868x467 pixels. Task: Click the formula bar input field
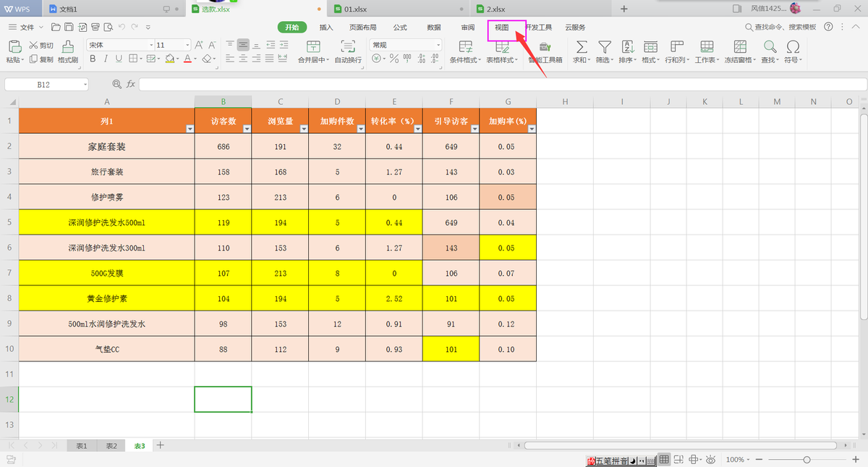(x=502, y=85)
